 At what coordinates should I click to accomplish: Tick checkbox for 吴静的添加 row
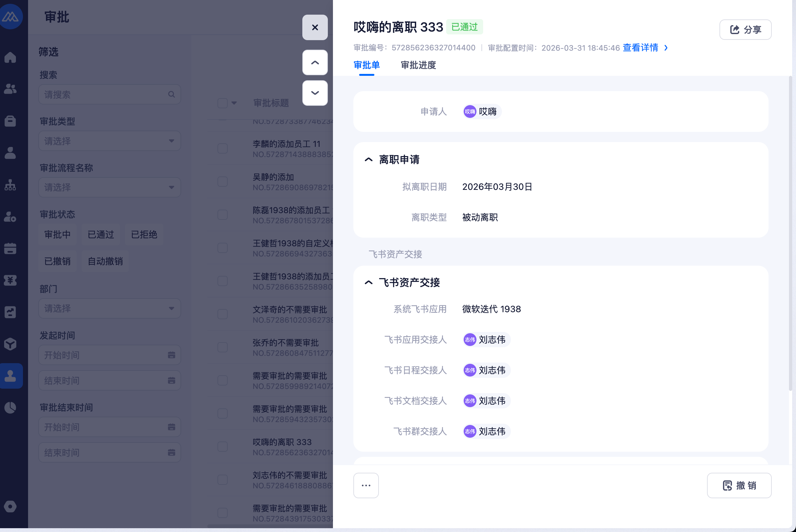pyautogui.click(x=222, y=182)
